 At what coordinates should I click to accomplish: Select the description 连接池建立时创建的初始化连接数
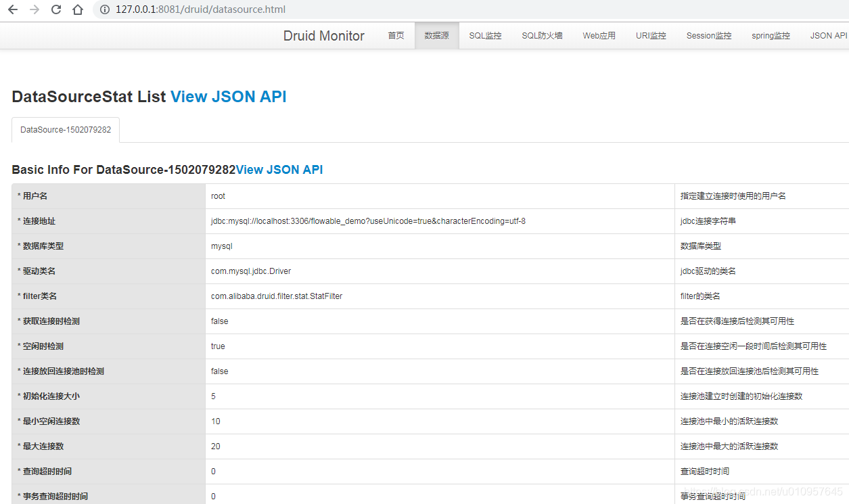[741, 396]
